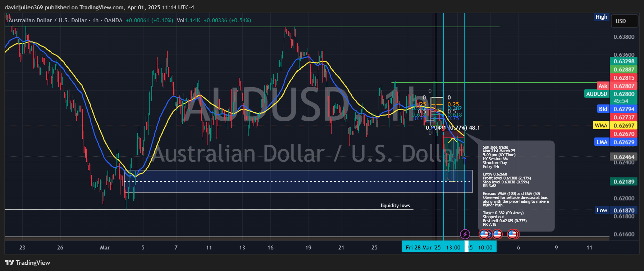The width and height of the screenshot is (644, 271).
Task: Click the Stop level 0.63038 note line
Action: coord(506,182)
